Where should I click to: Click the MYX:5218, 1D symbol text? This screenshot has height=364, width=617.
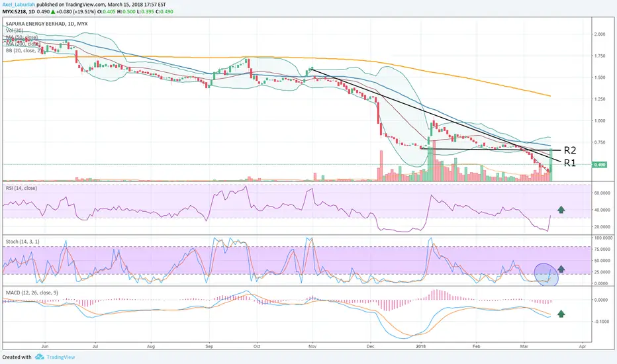(x=19, y=11)
